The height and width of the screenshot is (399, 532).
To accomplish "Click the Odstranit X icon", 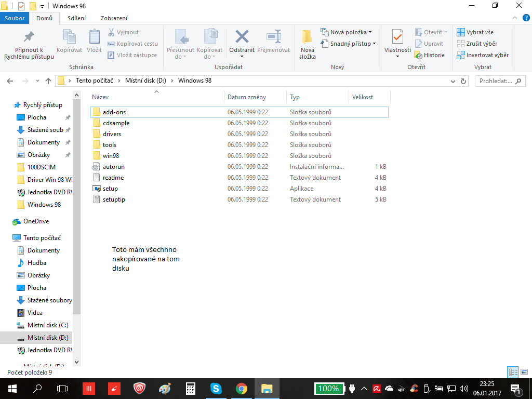I will [x=242, y=36].
